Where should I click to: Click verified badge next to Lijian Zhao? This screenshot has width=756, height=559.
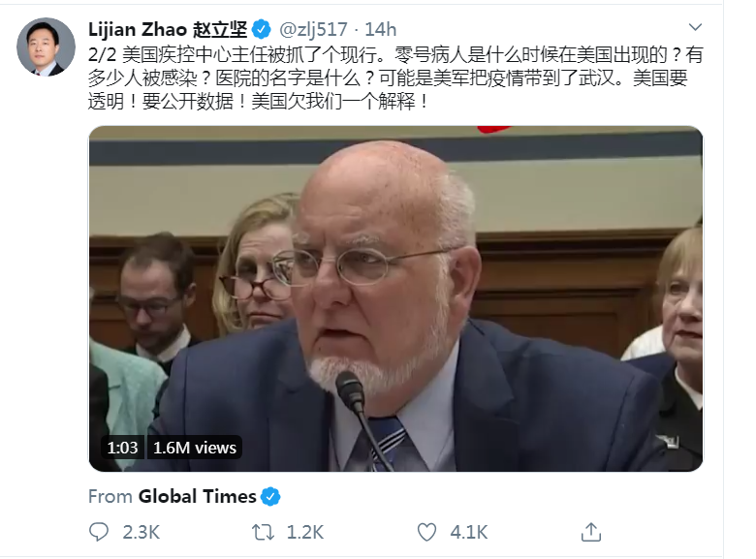pos(262,30)
